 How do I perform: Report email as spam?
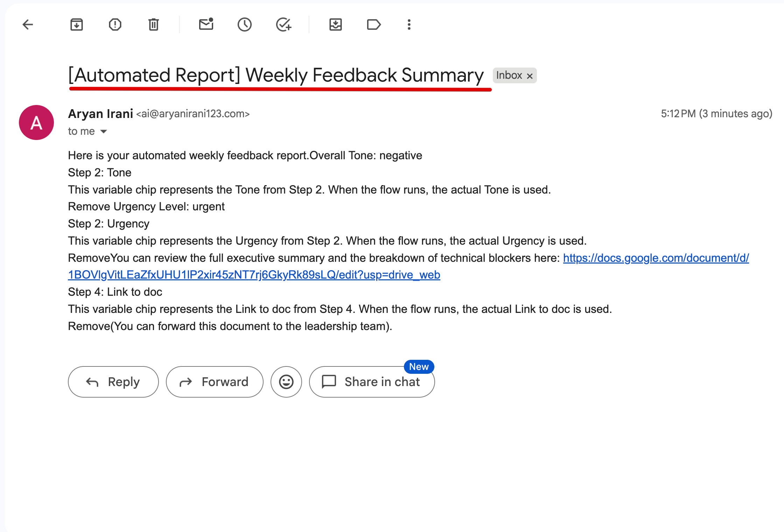(115, 24)
